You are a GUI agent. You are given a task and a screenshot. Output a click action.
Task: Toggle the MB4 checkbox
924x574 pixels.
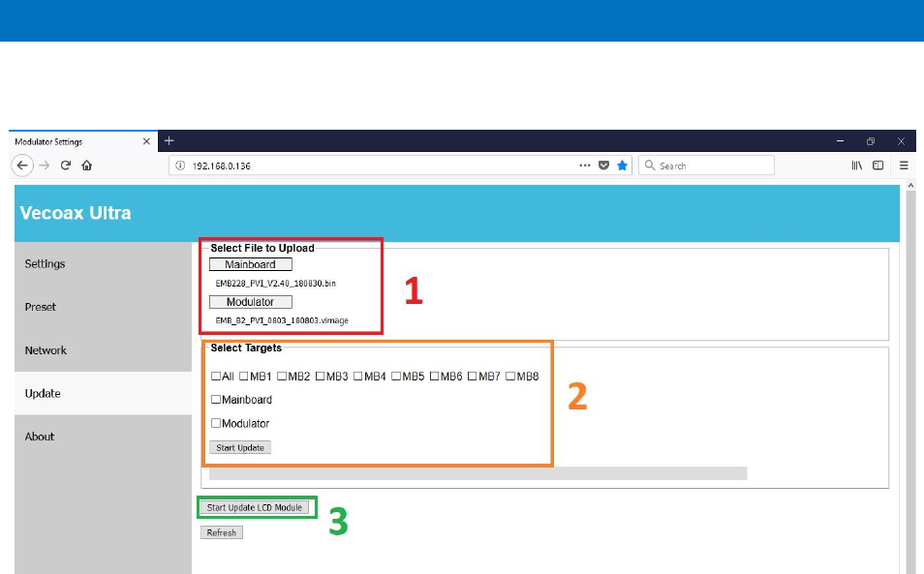point(357,377)
